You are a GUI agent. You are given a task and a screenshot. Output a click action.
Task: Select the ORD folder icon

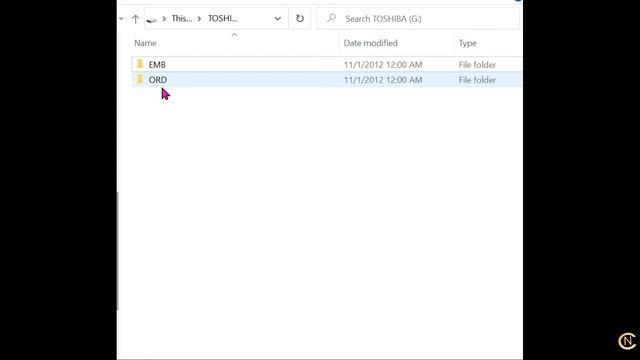point(140,79)
